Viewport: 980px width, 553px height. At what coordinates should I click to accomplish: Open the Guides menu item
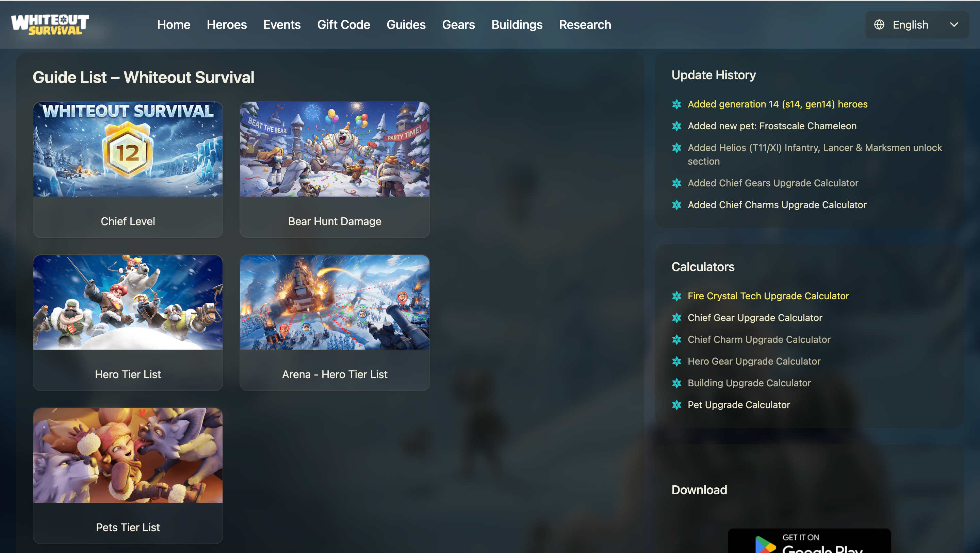406,24
